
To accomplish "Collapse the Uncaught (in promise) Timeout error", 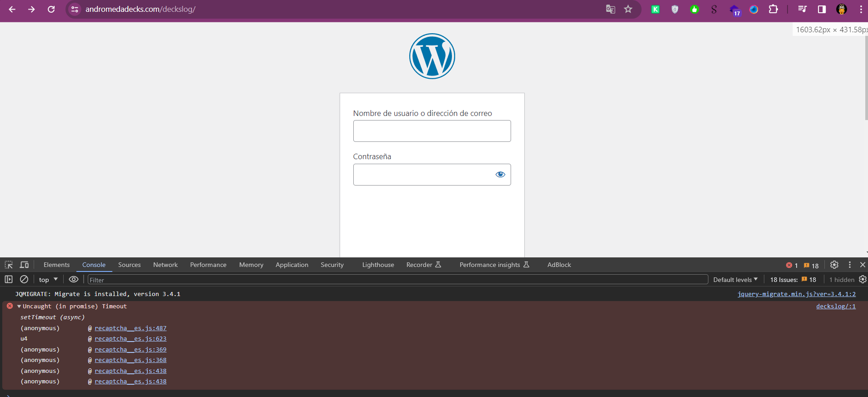I will point(19,307).
